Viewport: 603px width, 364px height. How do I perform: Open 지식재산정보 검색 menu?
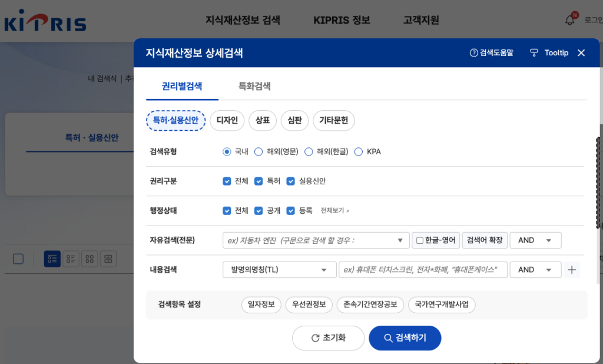[243, 20]
